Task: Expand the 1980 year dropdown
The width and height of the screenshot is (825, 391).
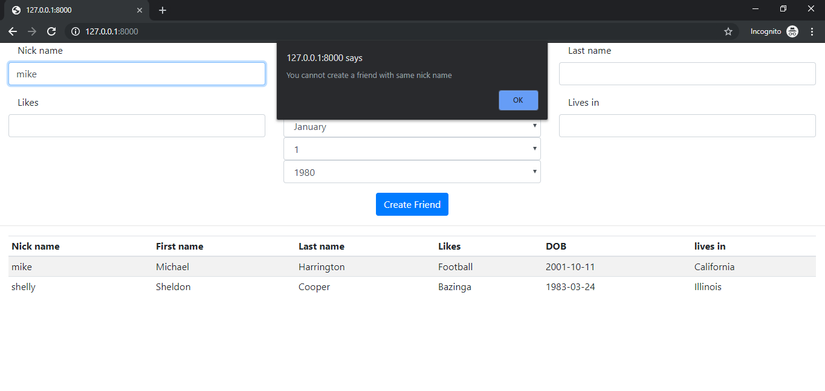Action: 412,172
